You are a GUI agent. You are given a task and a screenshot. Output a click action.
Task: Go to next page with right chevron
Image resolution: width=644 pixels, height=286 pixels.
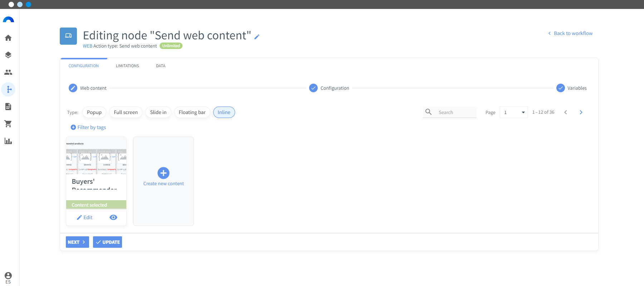pyautogui.click(x=581, y=112)
